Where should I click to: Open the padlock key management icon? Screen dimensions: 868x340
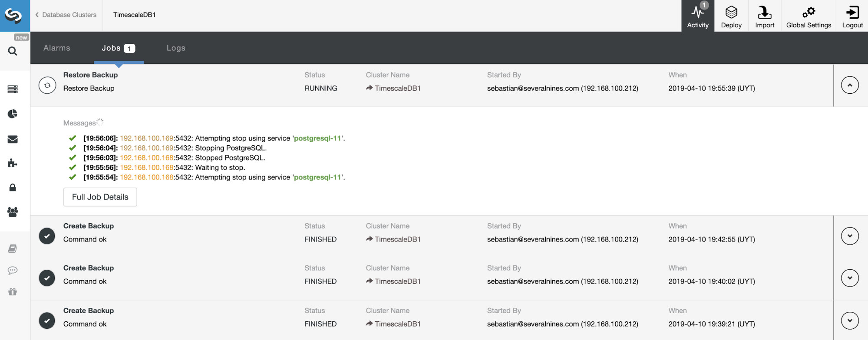click(x=13, y=187)
